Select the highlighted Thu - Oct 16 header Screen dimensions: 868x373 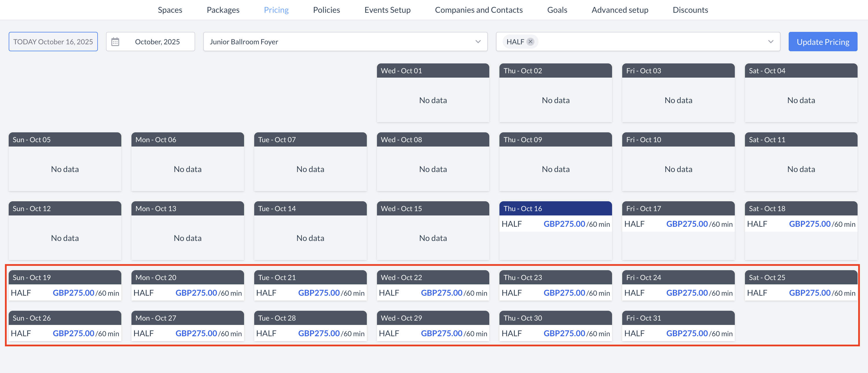555,208
